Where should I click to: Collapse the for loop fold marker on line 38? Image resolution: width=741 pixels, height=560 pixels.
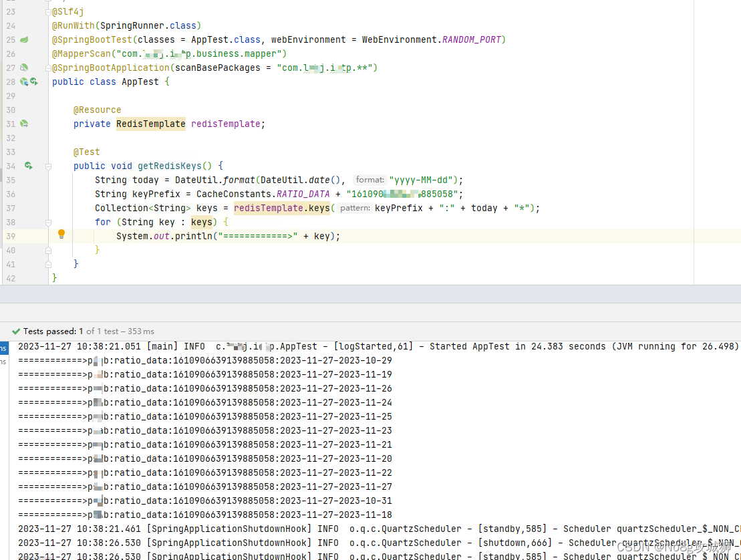pyautogui.click(x=48, y=223)
